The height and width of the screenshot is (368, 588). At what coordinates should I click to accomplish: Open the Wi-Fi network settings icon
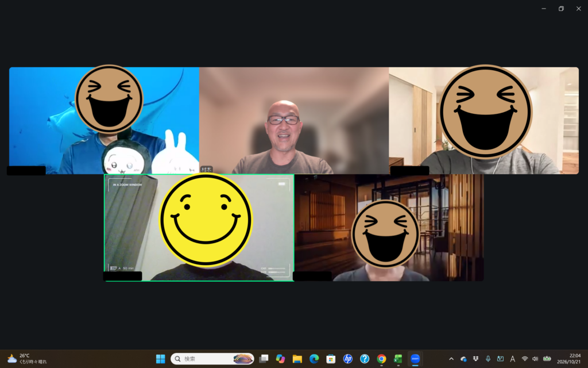click(525, 359)
